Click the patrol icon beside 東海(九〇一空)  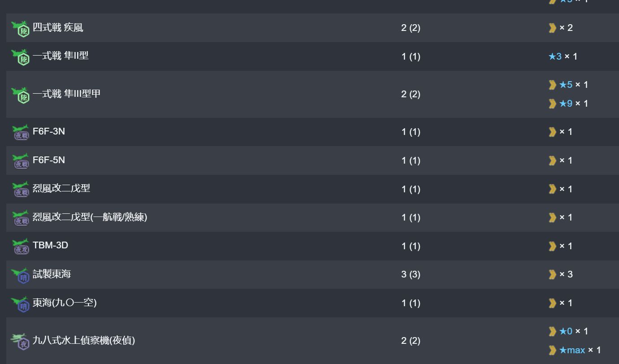tap(20, 304)
